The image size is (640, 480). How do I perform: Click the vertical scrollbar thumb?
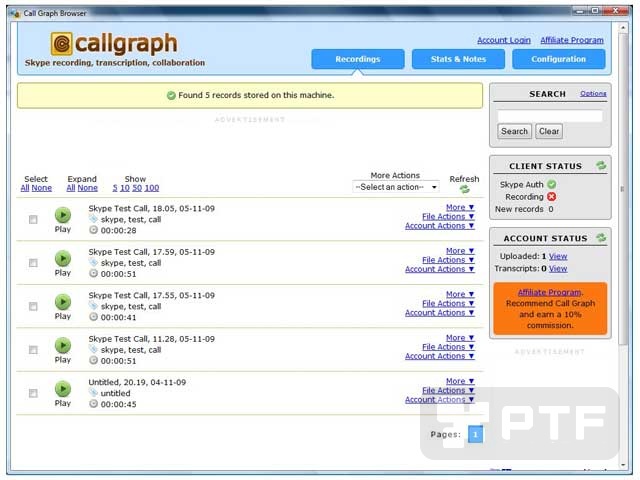[623, 189]
